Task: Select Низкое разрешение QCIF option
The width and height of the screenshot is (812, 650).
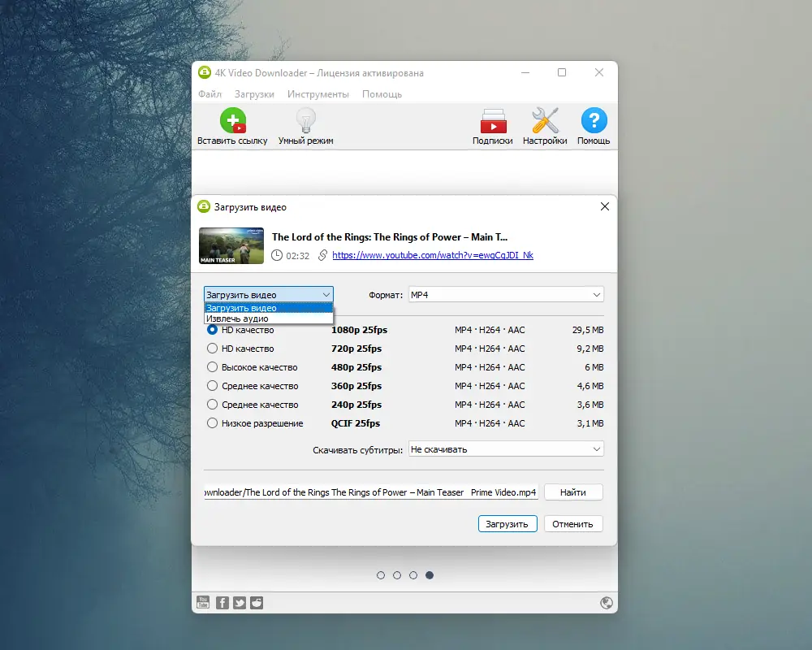Action: [212, 423]
